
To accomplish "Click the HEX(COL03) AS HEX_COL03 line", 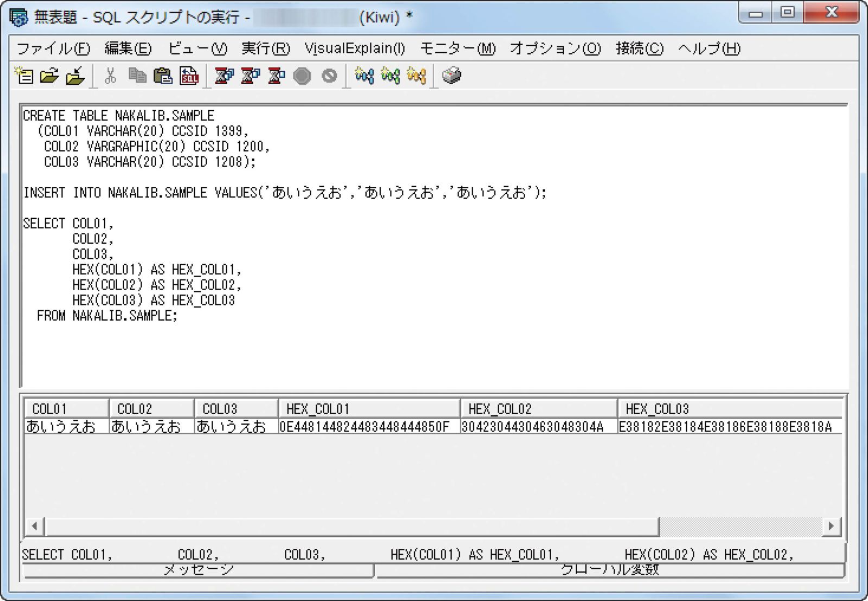I will pyautogui.click(x=154, y=300).
